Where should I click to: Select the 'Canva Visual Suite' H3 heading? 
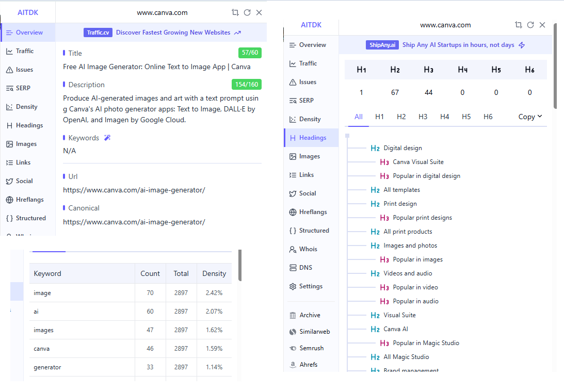pyautogui.click(x=412, y=162)
